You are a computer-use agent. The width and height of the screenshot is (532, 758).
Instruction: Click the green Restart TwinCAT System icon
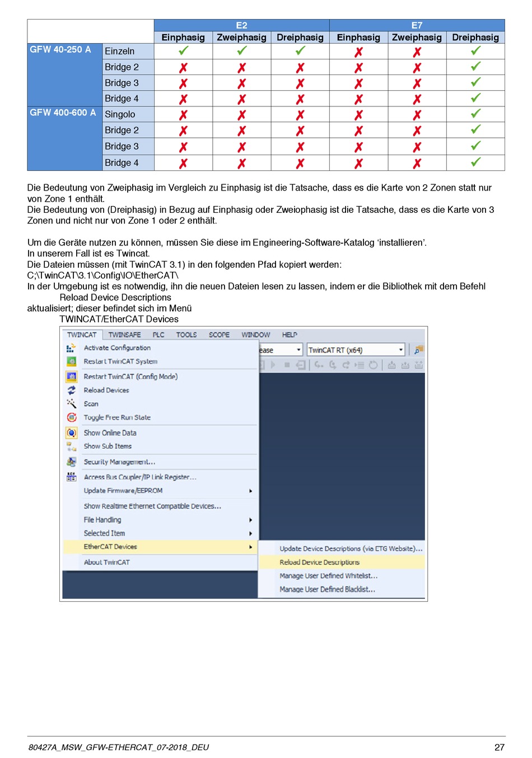(71, 361)
